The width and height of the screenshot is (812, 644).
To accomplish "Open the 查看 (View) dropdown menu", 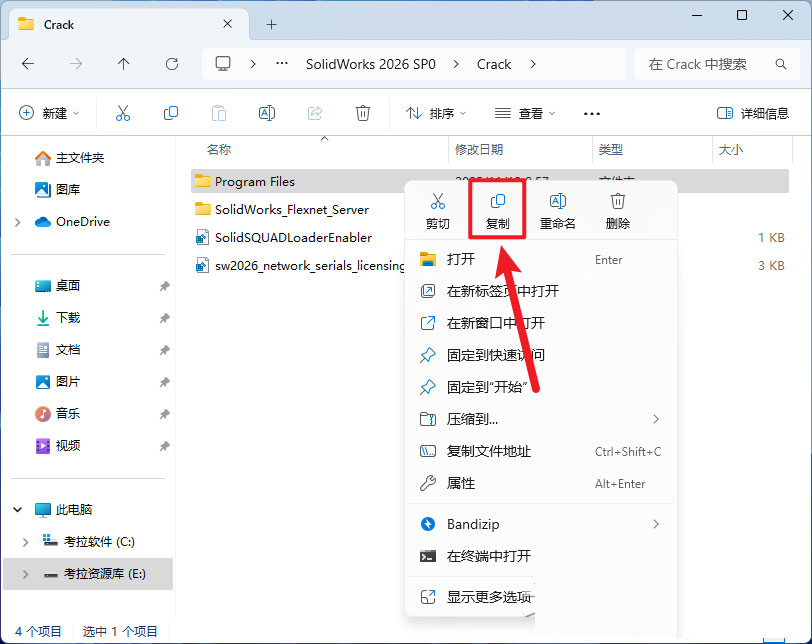I will (x=525, y=113).
